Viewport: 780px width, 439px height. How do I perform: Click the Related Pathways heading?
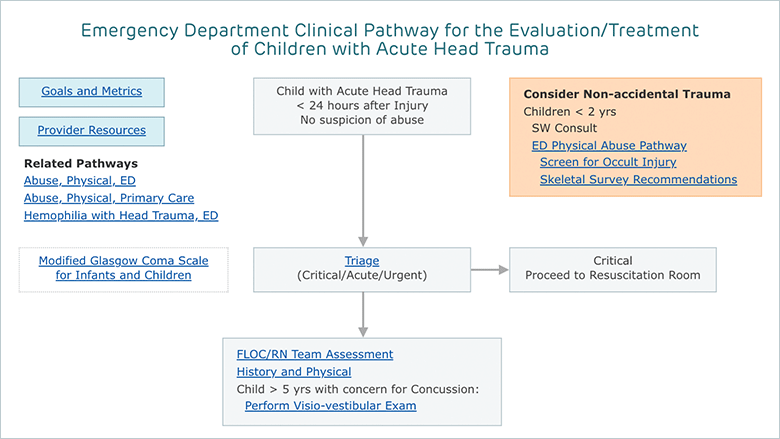(81, 164)
